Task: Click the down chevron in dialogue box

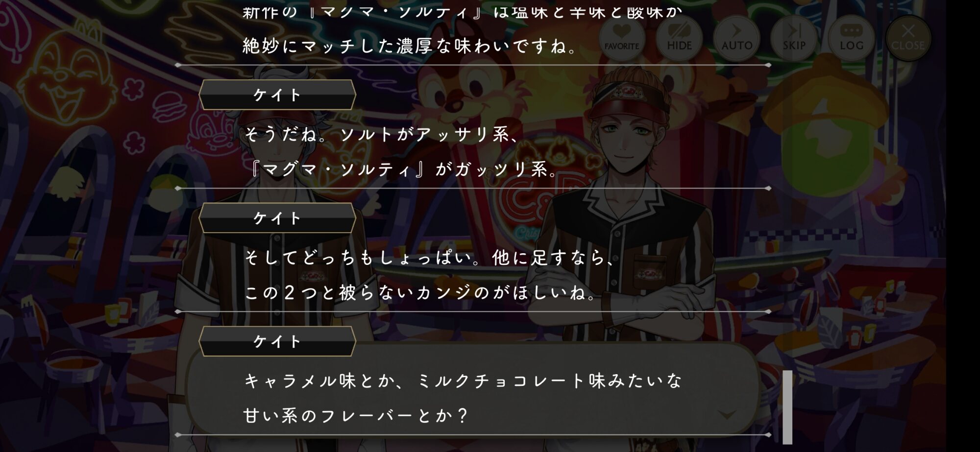Action: point(727,415)
